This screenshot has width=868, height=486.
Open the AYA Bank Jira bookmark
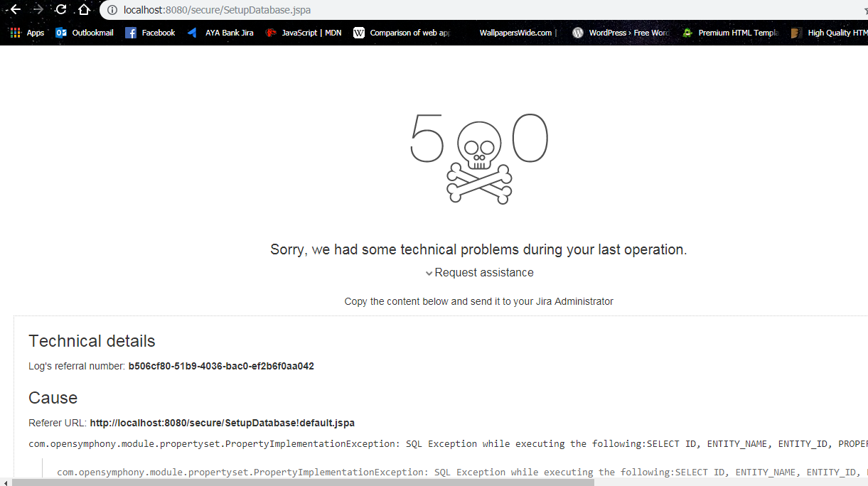220,33
